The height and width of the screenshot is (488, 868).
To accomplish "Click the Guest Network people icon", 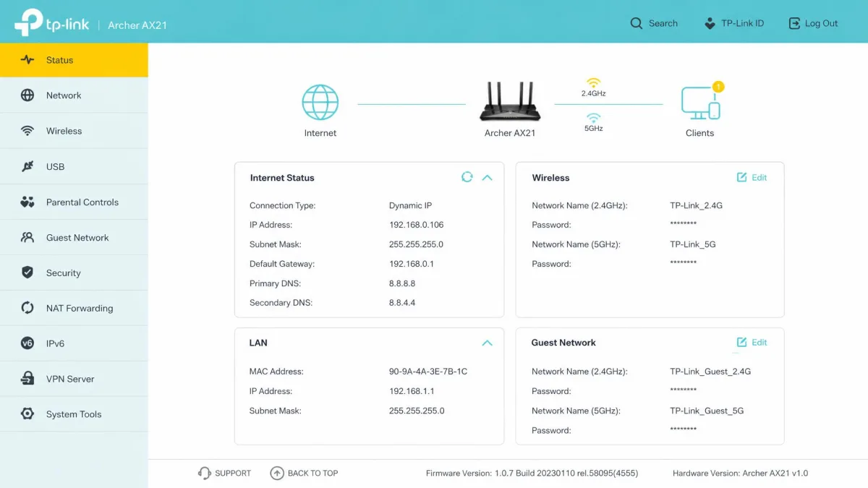I will pyautogui.click(x=27, y=237).
